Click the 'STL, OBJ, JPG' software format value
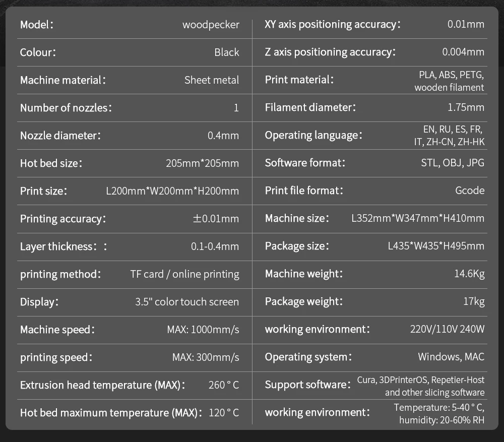The width and height of the screenshot is (504, 442). 453,163
